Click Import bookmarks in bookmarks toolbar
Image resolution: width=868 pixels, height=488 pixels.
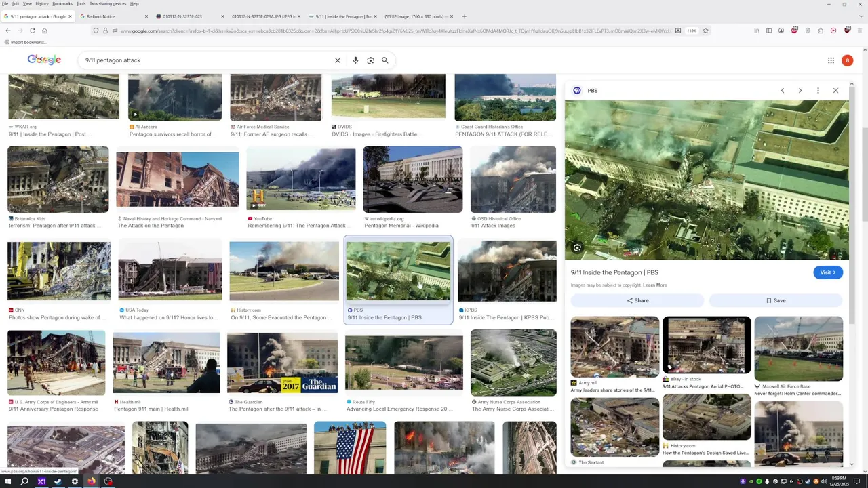click(x=25, y=42)
